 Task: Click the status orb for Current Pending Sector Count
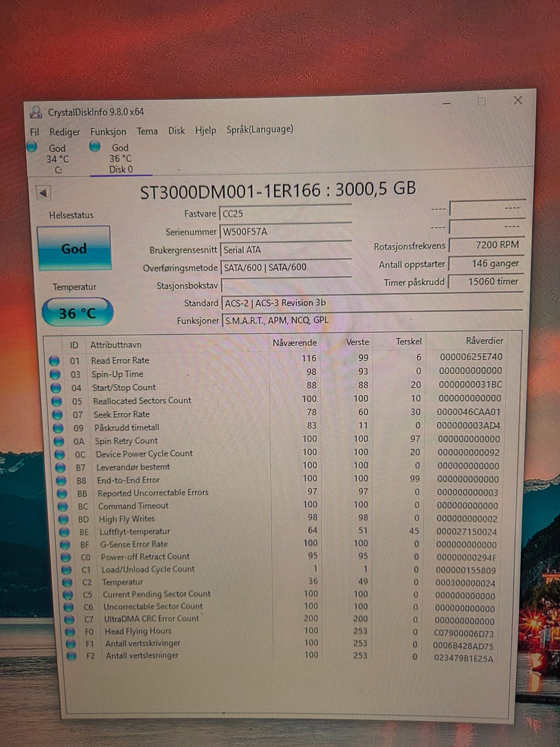click(x=68, y=595)
